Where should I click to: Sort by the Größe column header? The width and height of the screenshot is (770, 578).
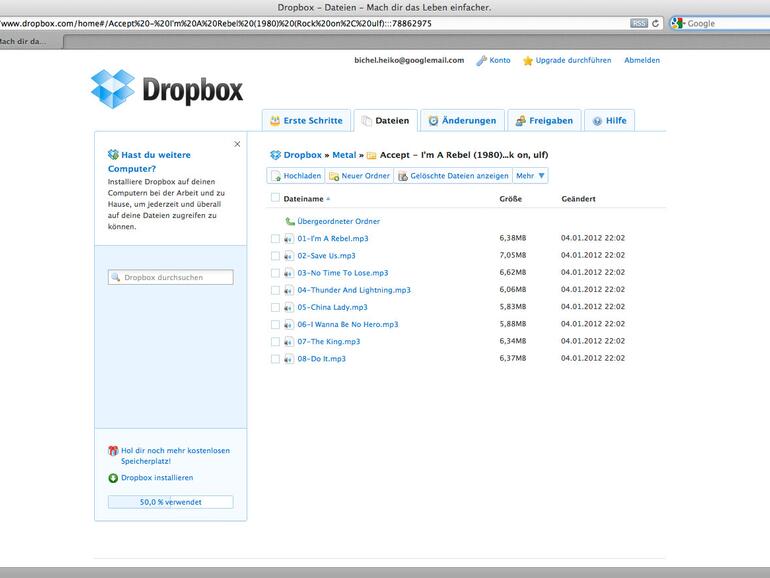(511, 199)
